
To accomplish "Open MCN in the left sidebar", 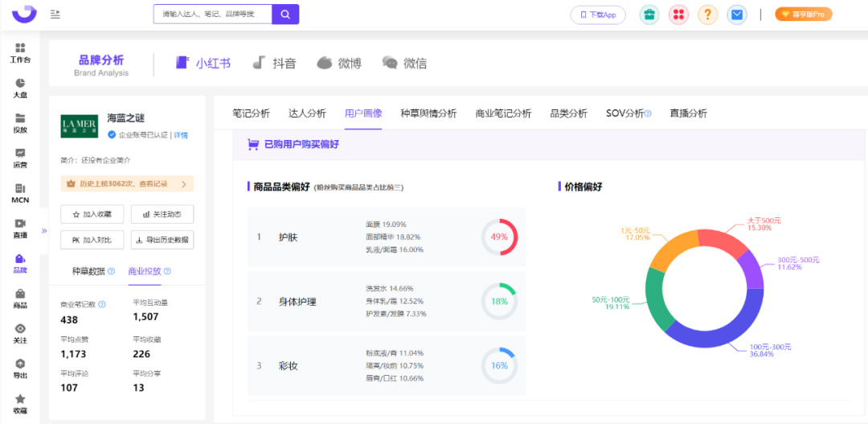I will (x=20, y=193).
